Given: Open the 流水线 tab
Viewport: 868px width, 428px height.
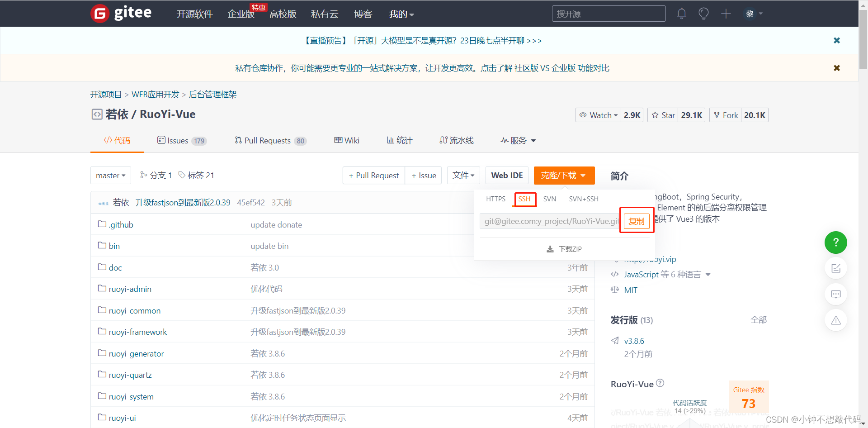Looking at the screenshot, I should coord(457,140).
